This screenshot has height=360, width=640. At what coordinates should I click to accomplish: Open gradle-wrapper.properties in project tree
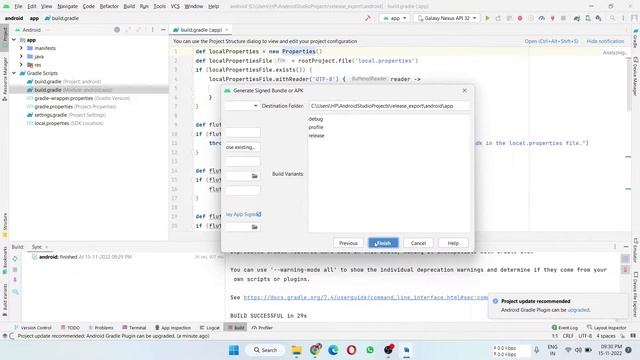coord(78,98)
